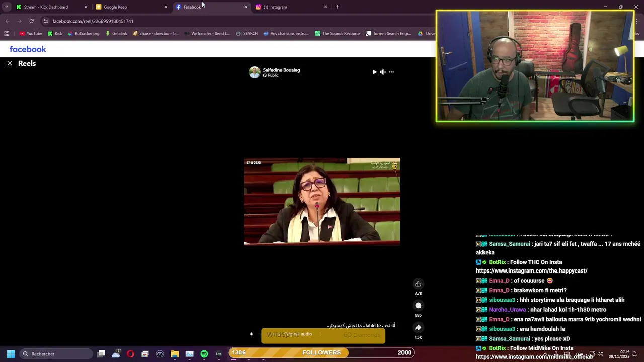Like the reel with the thumbs-up icon
644x362 pixels.
pos(418,284)
